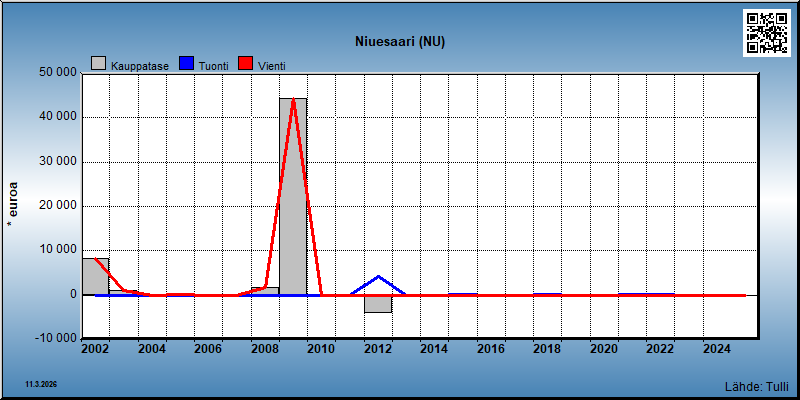Click the y-axis label 30 000
800x400 pixels.
click(x=58, y=161)
